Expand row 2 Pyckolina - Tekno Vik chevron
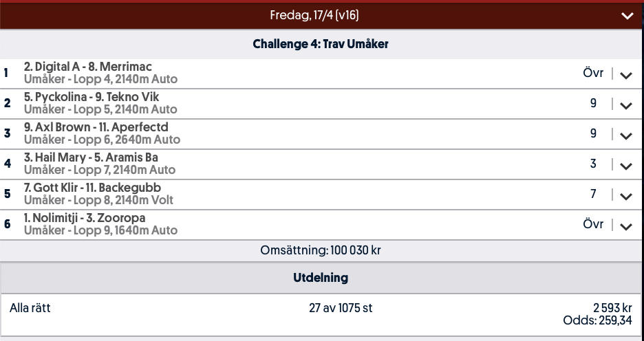This screenshot has height=341, width=644. tap(625, 105)
